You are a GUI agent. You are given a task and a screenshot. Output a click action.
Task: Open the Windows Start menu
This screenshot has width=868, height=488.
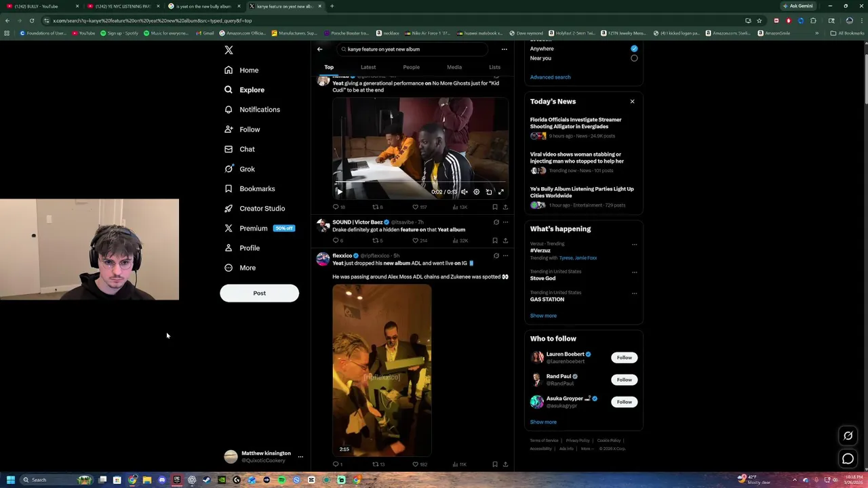pyautogui.click(x=10, y=480)
